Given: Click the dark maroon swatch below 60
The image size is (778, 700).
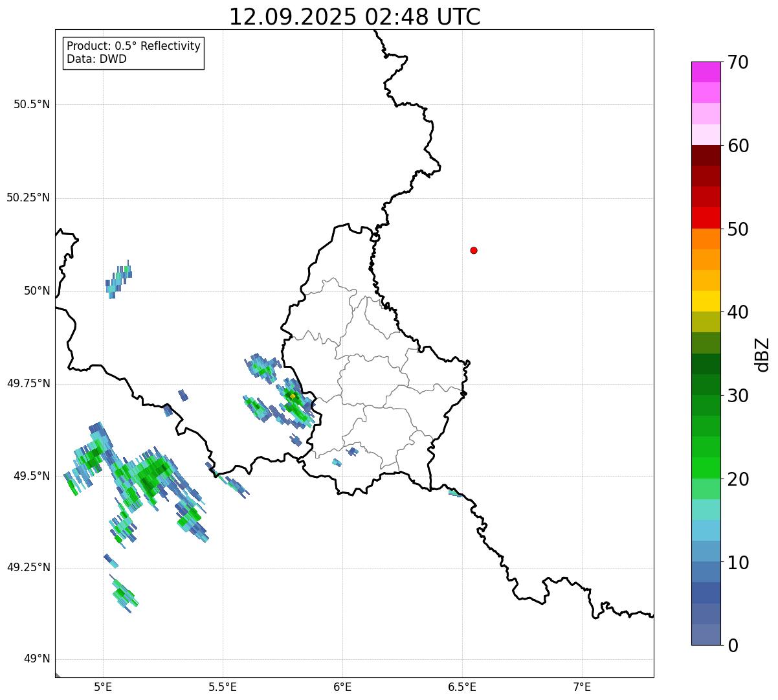Looking at the screenshot, I should point(706,155).
